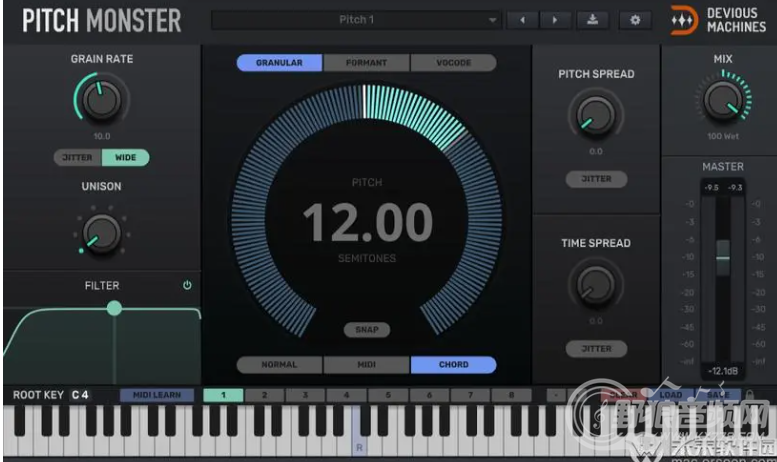Viewport: 777px width, 462px height.
Task: Select the Formant mode tab
Action: 366,63
